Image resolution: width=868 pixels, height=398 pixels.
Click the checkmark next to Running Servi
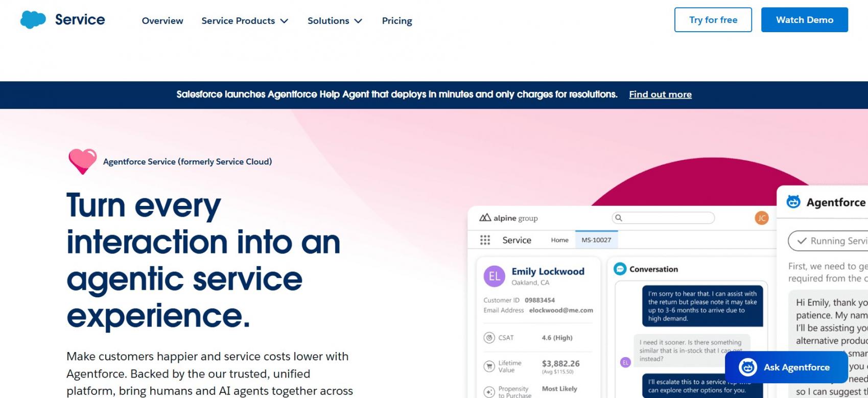click(802, 241)
